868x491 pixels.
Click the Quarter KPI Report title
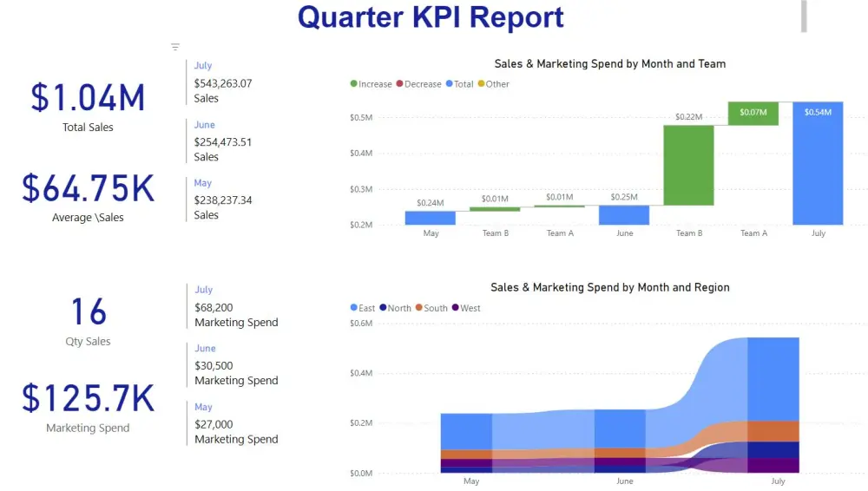click(x=431, y=16)
